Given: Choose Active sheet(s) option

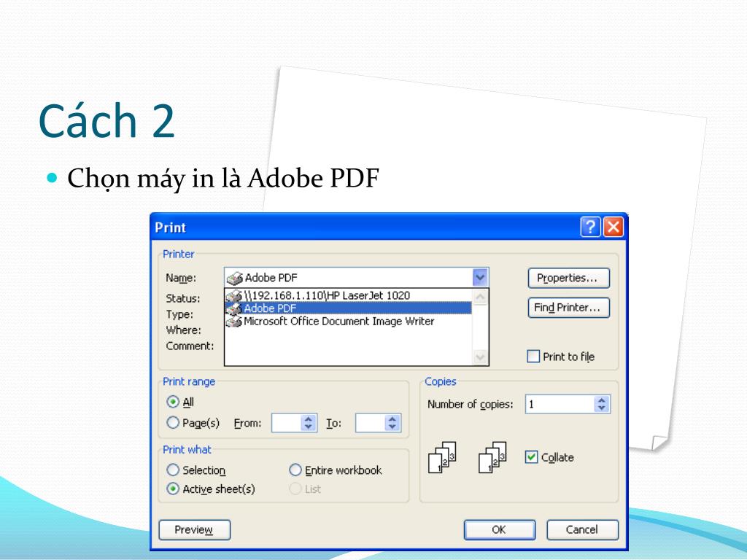Looking at the screenshot, I should pyautogui.click(x=173, y=489).
